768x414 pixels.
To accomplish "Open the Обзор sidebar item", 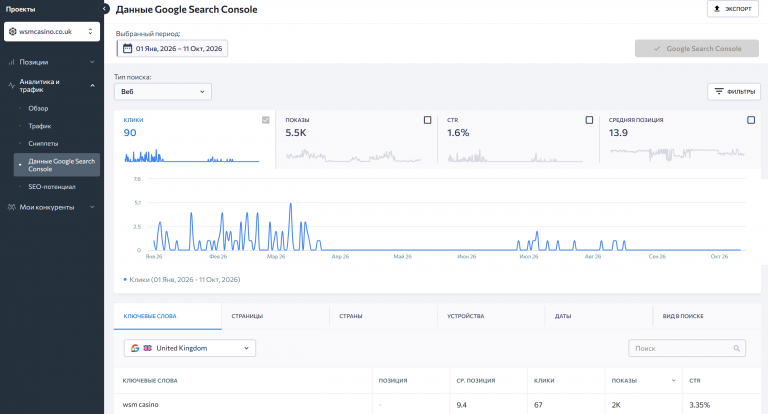I will [x=38, y=108].
